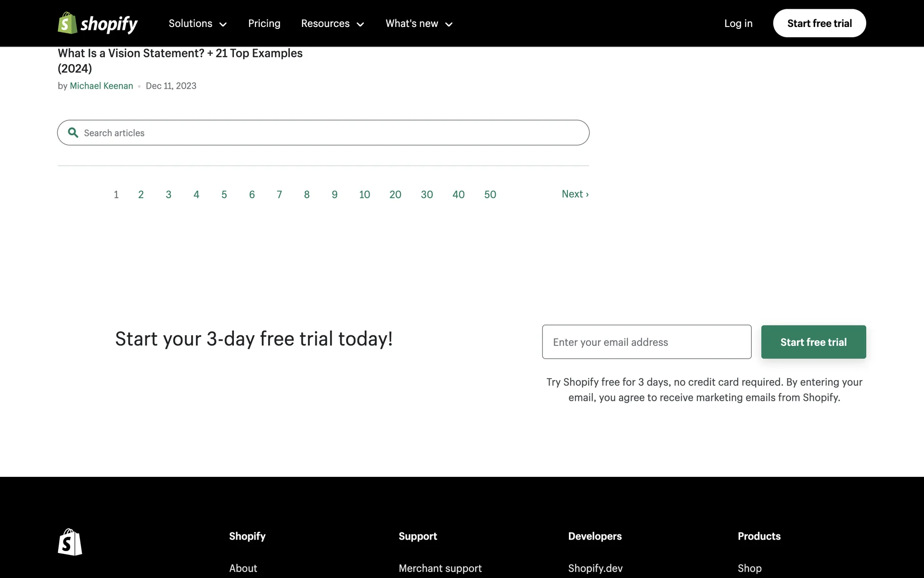Open Merchant support footer link

coord(440,568)
